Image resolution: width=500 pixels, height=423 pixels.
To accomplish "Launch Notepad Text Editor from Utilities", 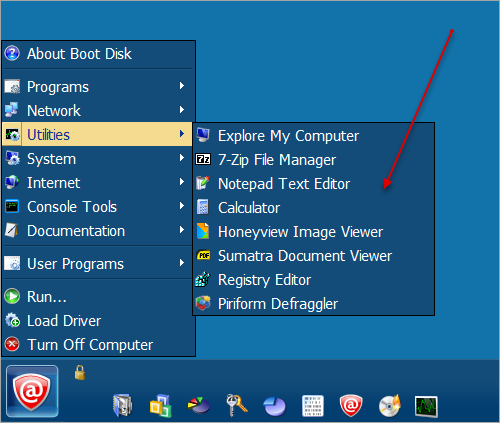I will [x=313, y=184].
